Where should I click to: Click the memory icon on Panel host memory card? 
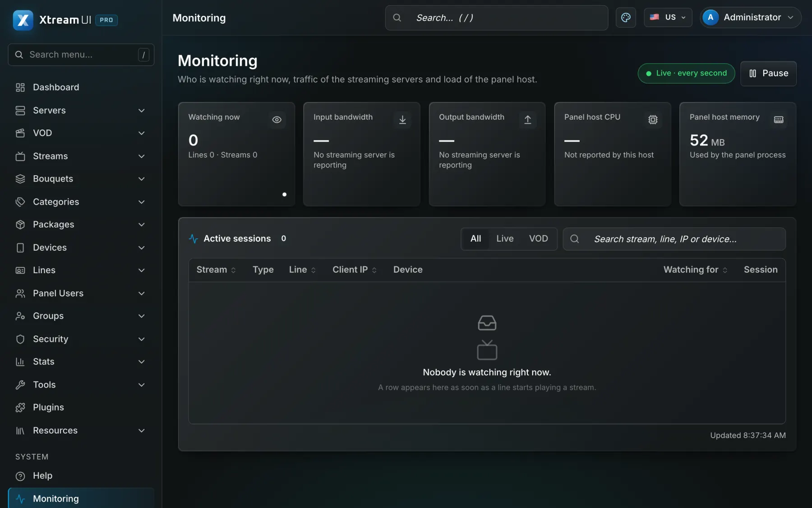[779, 120]
